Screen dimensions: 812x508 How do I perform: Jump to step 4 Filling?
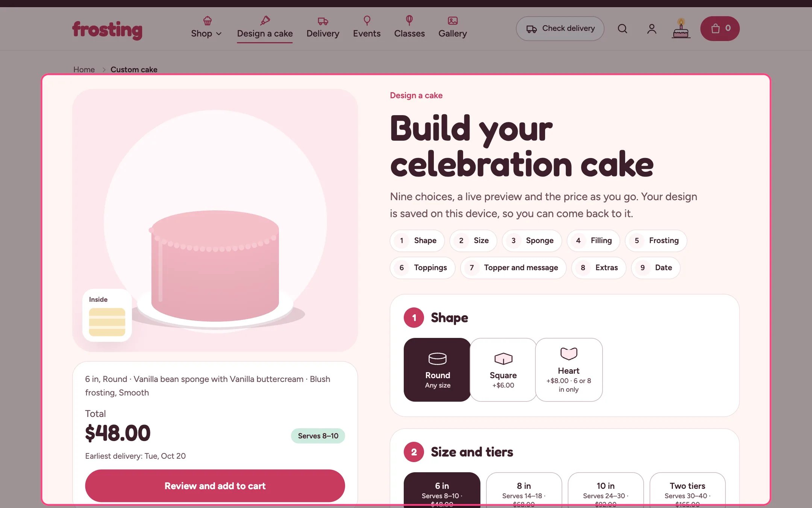coord(593,241)
